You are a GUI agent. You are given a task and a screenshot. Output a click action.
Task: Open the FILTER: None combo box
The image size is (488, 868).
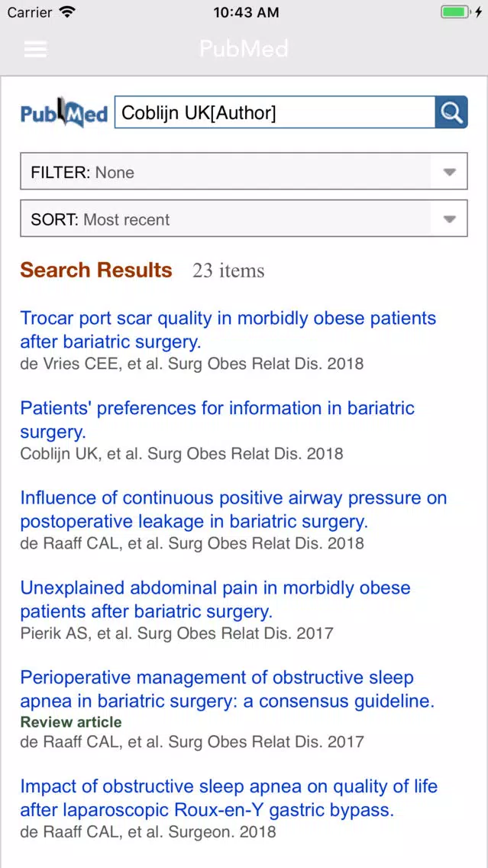(244, 172)
